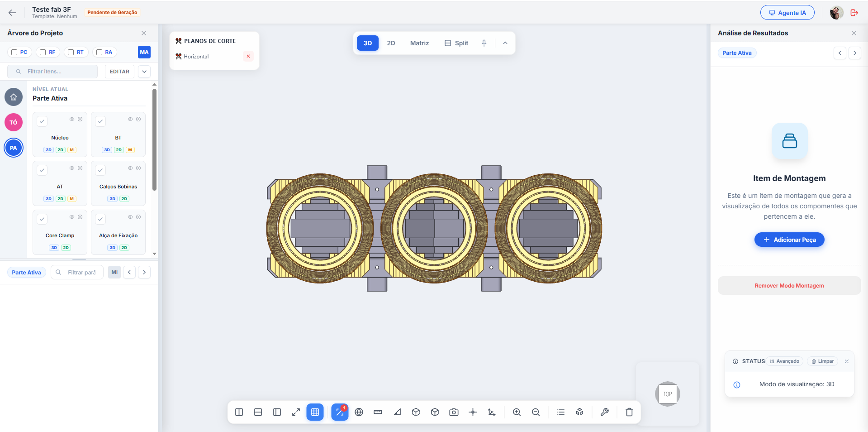Screen dimensions: 868x432
Task: Close the Análise de Resultados panel
Action: pos(854,33)
